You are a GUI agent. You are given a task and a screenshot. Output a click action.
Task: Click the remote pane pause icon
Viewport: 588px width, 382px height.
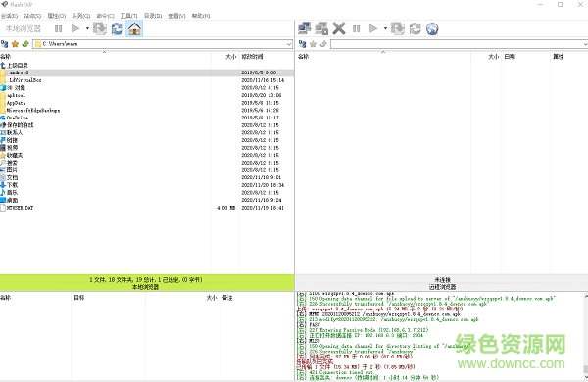coord(357,28)
